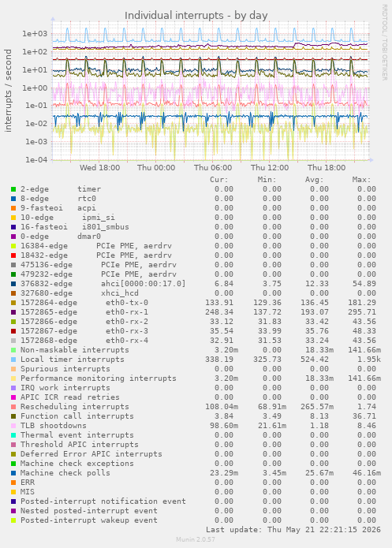Click the Wed 18:00 time axis label
This screenshot has height=548, width=392.
(99, 168)
